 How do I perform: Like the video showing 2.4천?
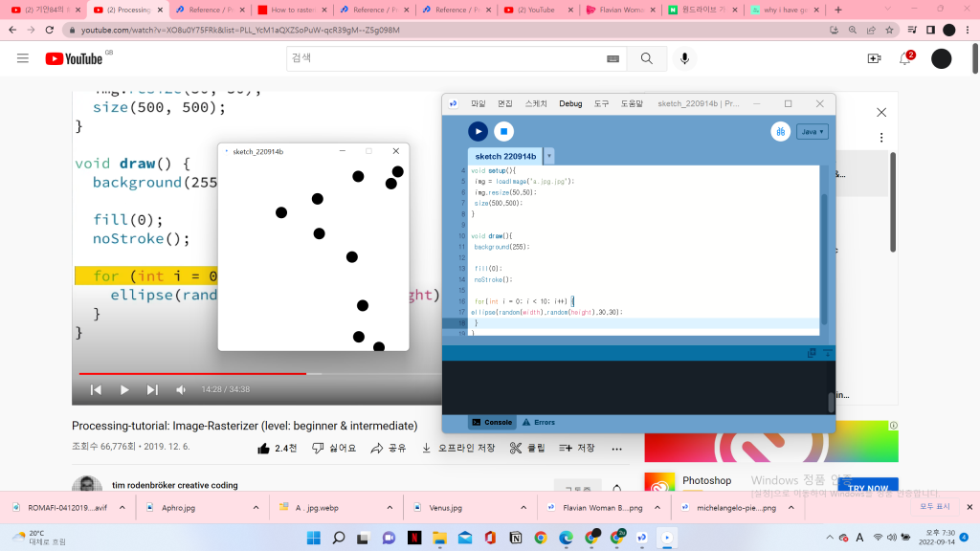[277, 448]
